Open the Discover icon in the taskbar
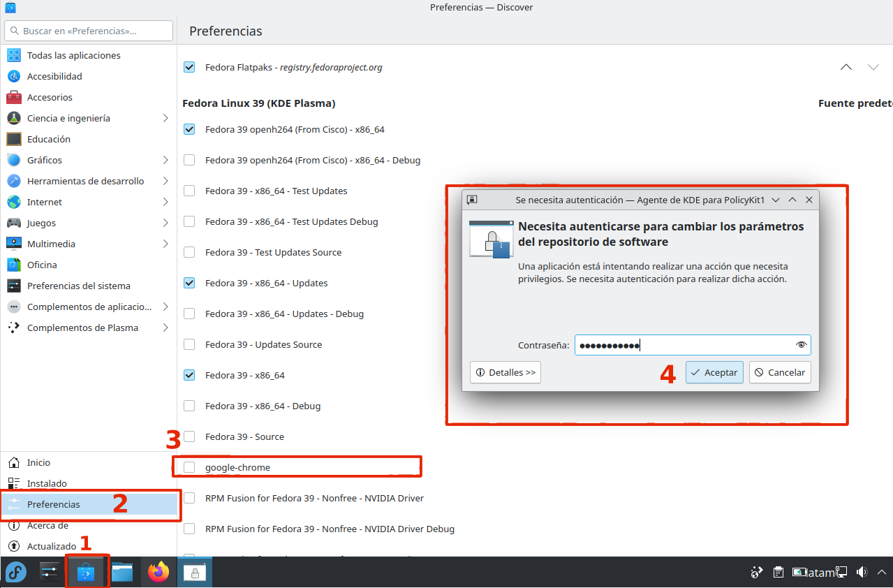Viewport: 893px width, 588px height. point(87,573)
